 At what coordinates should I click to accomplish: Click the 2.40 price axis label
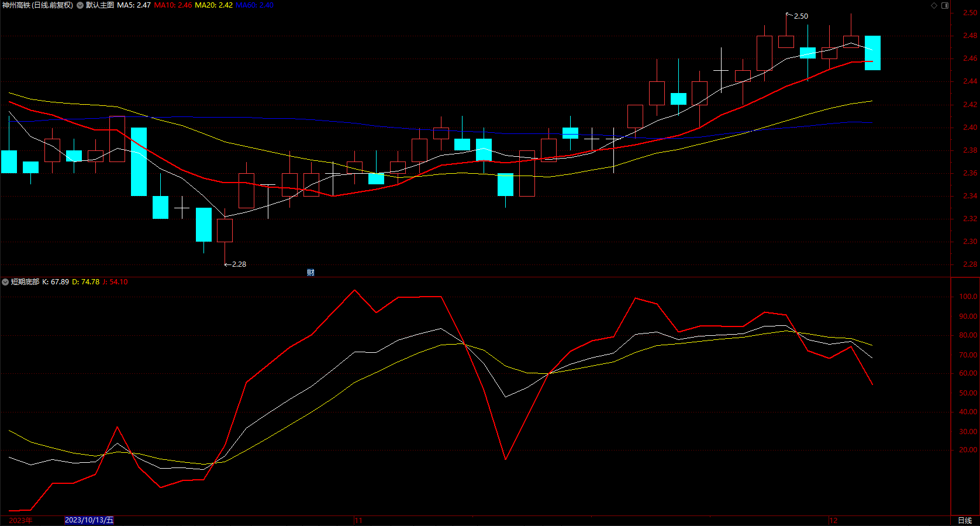(x=970, y=128)
